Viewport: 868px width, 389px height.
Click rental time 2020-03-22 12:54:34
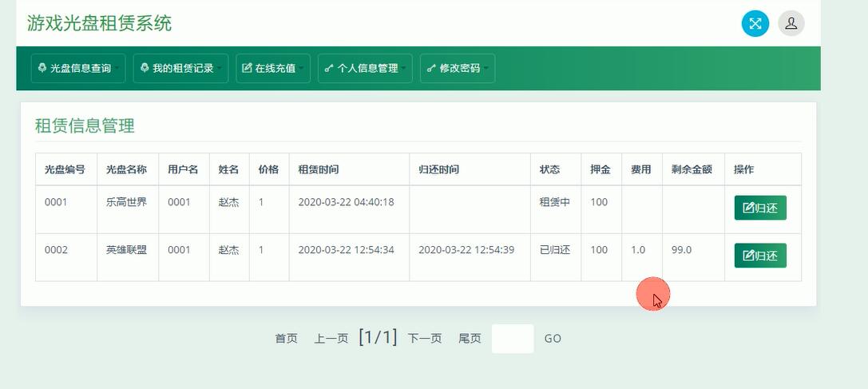pos(346,250)
